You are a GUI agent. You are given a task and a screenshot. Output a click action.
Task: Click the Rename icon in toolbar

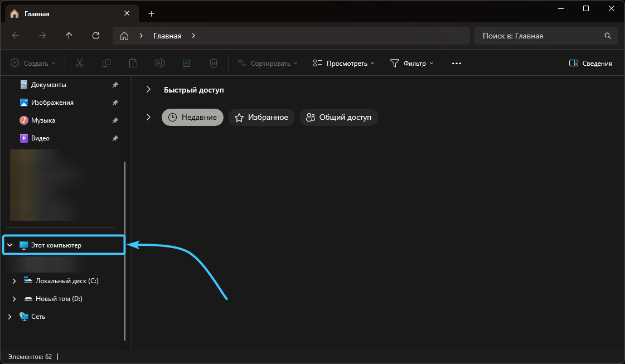click(x=160, y=64)
